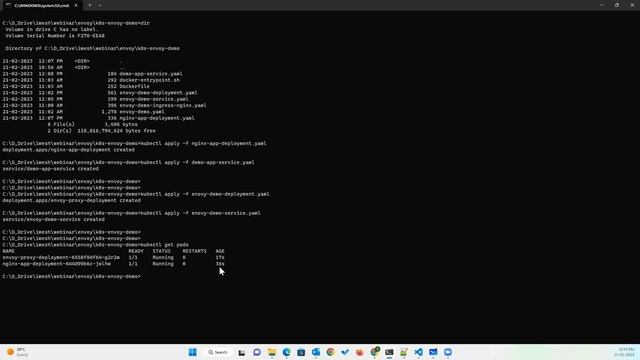This screenshot has height=360, width=640.
Task: Click the envoy-demo.yaml file name
Action: click(142, 111)
